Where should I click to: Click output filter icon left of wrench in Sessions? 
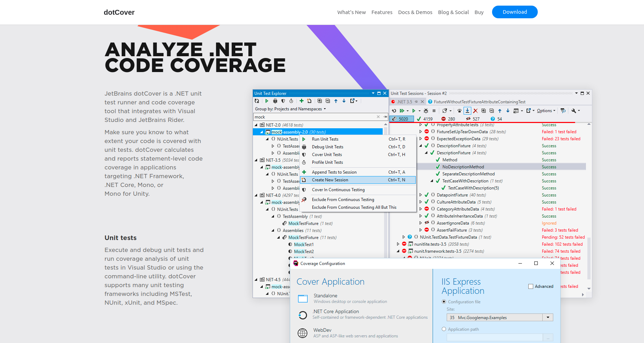(563, 111)
